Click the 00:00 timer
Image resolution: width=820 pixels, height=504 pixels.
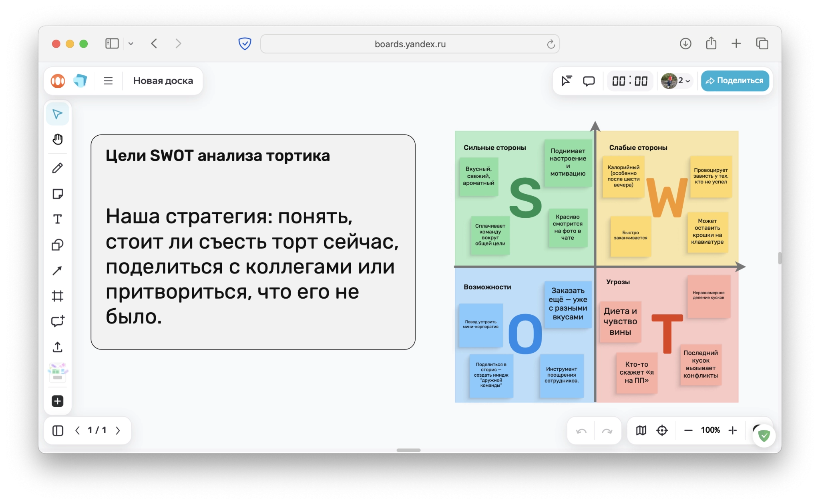(x=629, y=81)
